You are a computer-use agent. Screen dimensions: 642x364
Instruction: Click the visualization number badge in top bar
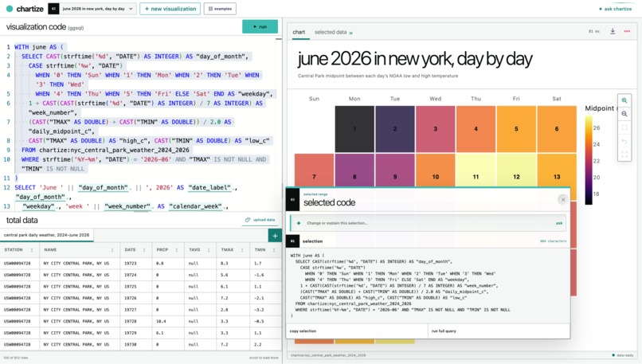53,9
